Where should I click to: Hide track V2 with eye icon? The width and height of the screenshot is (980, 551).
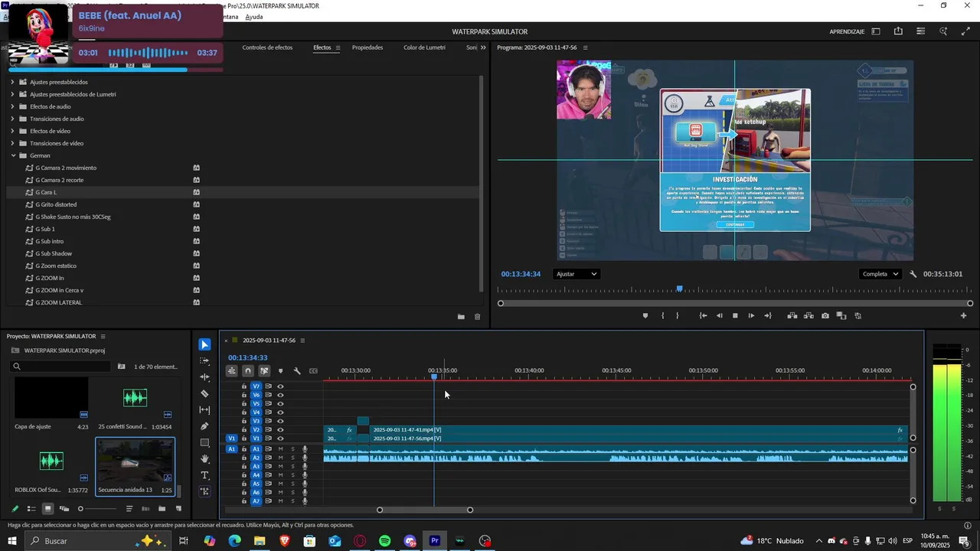tap(280, 430)
